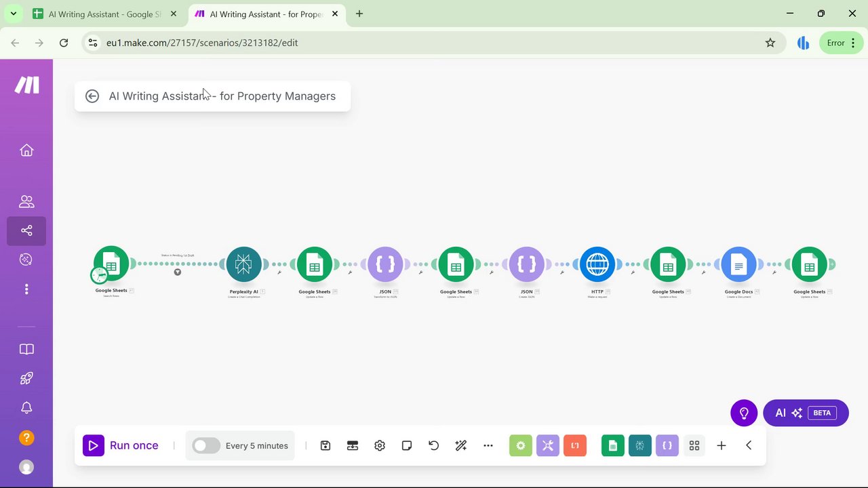Open the Resource hub book icon
Screen dimensions: 868x488
click(x=26, y=349)
